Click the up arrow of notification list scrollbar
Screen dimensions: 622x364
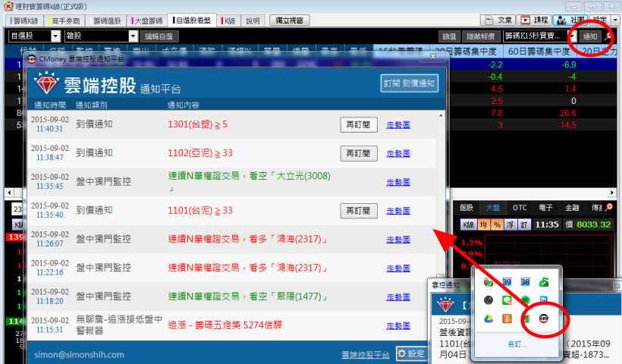point(441,115)
